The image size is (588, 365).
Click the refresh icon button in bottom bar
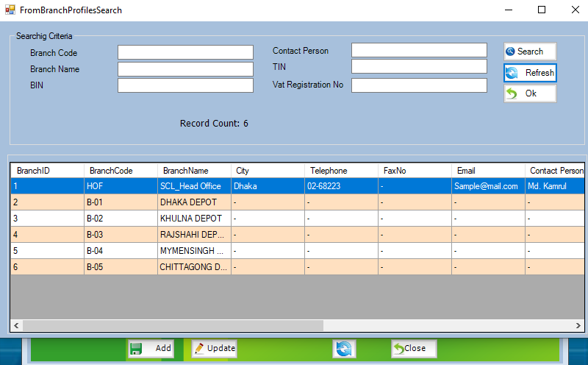coord(344,349)
